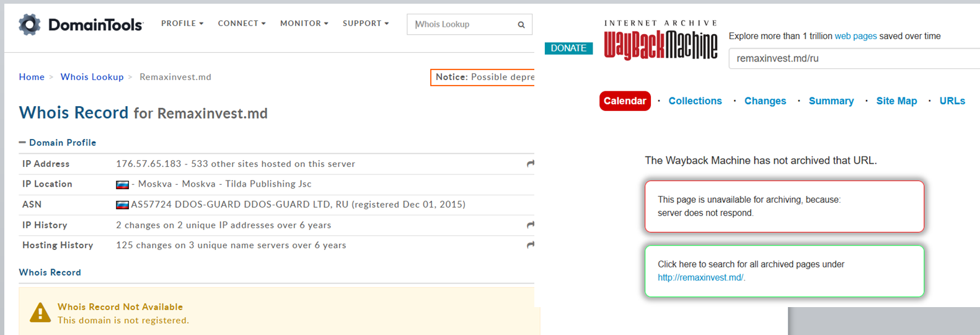Screen dimensions: 980x335
Task: Click the Wayback Machine logo
Action: pos(661,40)
